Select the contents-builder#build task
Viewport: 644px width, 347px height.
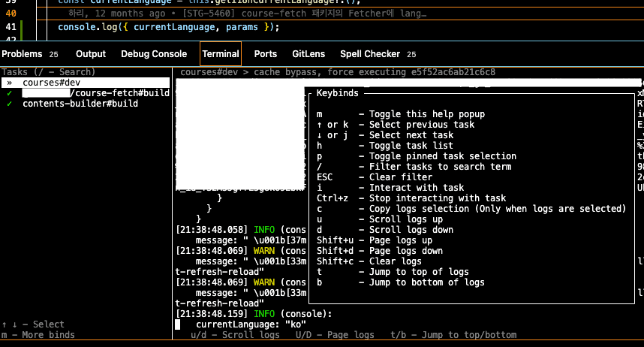(x=80, y=104)
